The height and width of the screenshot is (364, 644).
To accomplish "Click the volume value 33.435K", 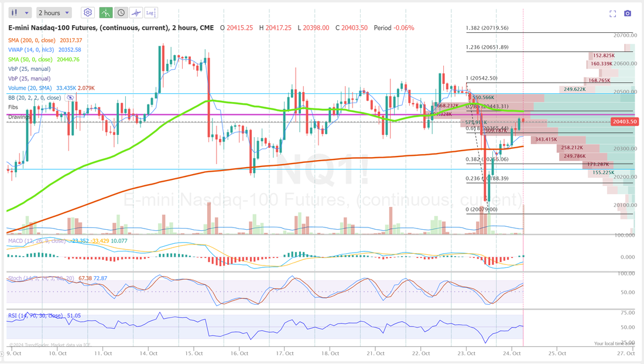I will click(x=66, y=88).
